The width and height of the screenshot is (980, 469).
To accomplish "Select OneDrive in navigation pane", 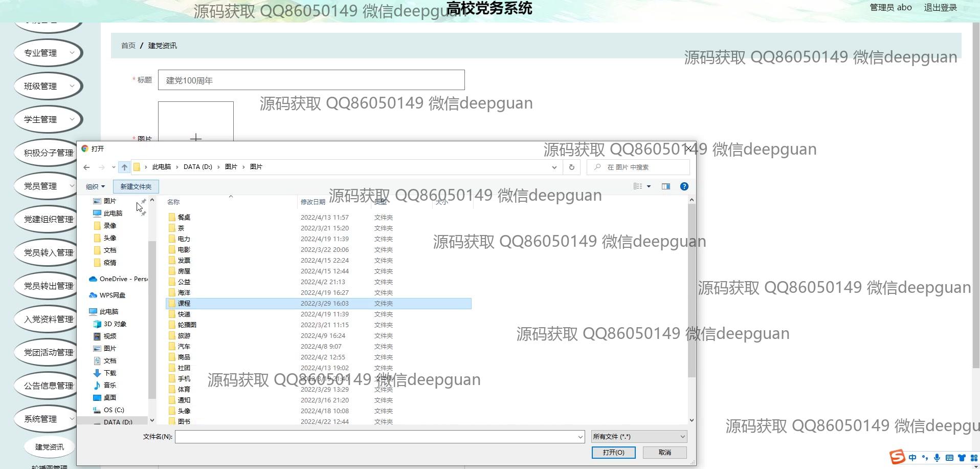I will 118,279.
